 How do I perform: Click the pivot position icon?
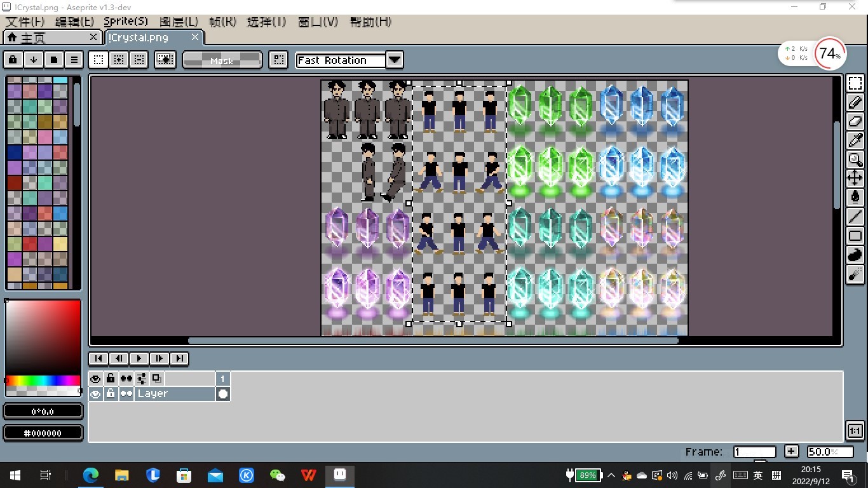(278, 60)
